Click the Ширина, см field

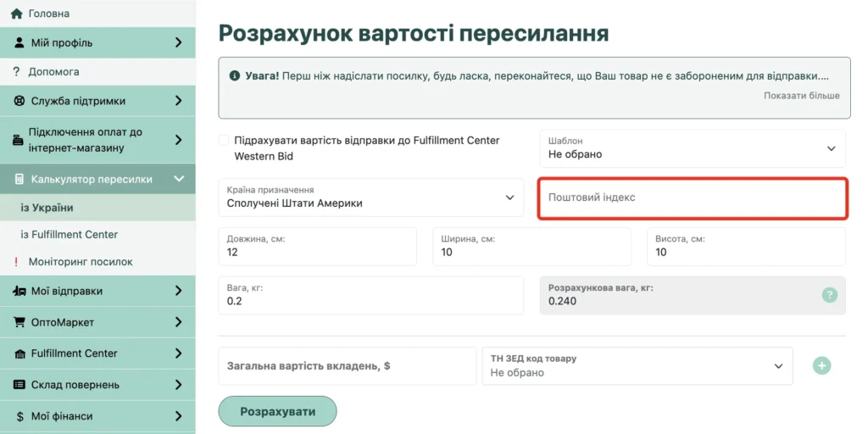pyautogui.click(x=531, y=247)
